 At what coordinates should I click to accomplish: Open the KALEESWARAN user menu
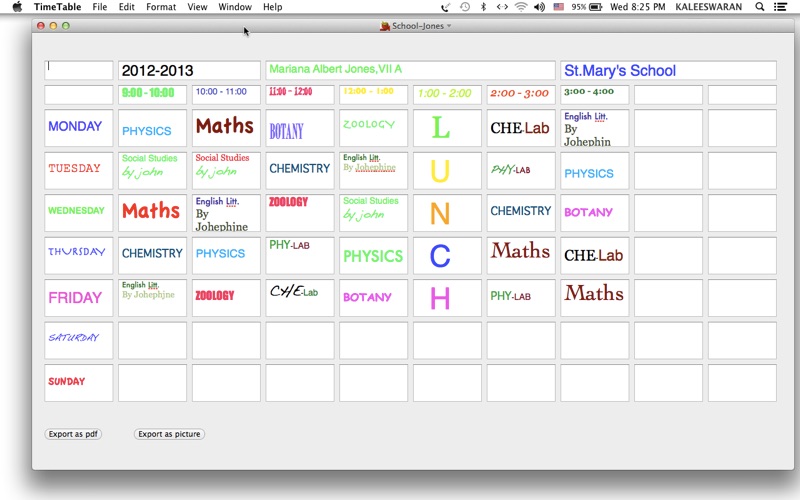pyautogui.click(x=708, y=7)
